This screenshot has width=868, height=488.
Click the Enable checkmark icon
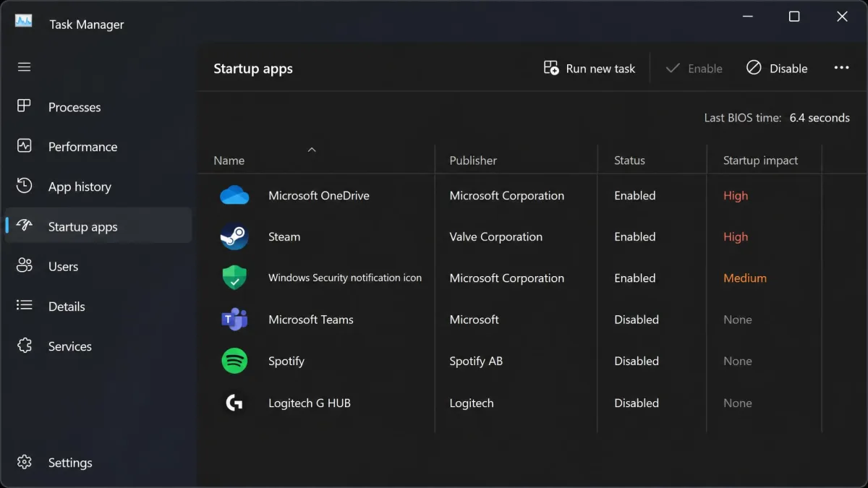point(673,68)
